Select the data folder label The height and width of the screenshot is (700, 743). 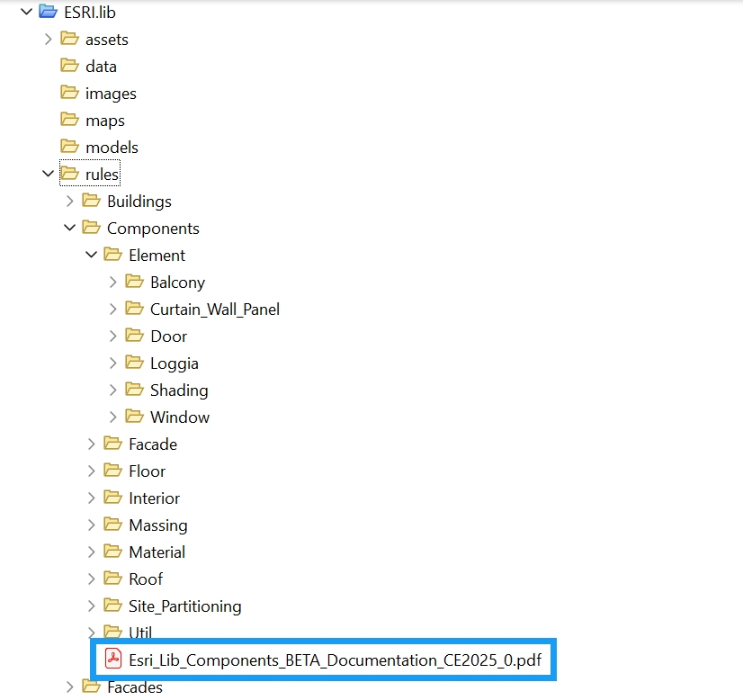(x=101, y=67)
